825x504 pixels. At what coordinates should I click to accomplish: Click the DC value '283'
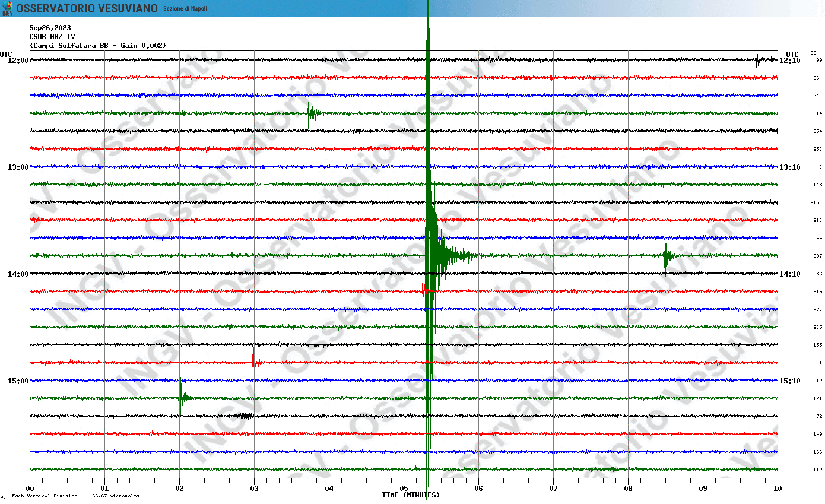(817, 274)
